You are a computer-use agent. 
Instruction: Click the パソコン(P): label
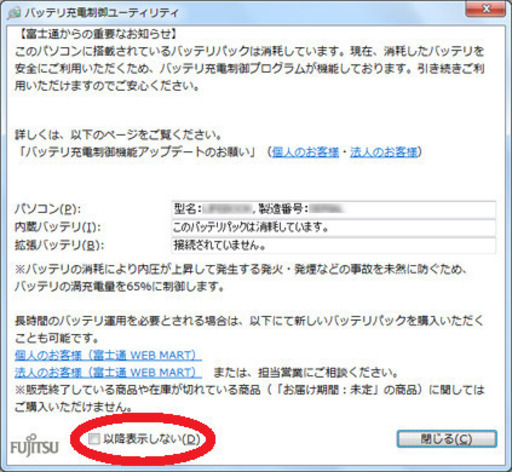pyautogui.click(x=48, y=209)
